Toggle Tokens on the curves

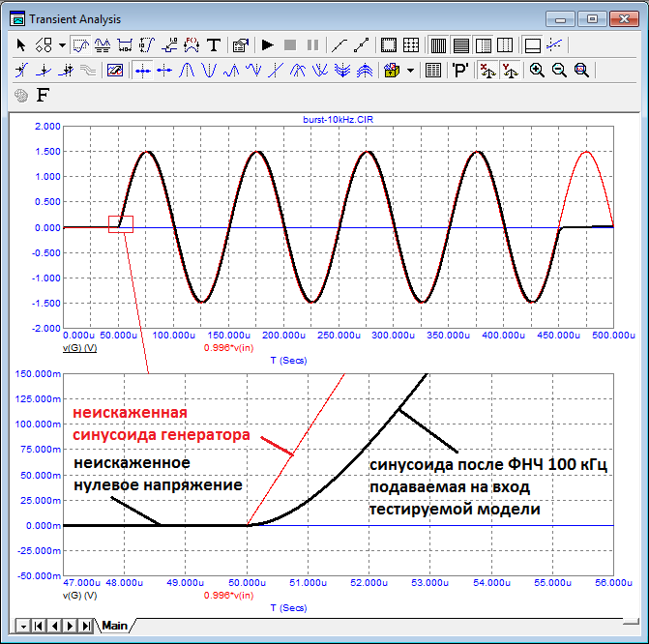(x=362, y=44)
